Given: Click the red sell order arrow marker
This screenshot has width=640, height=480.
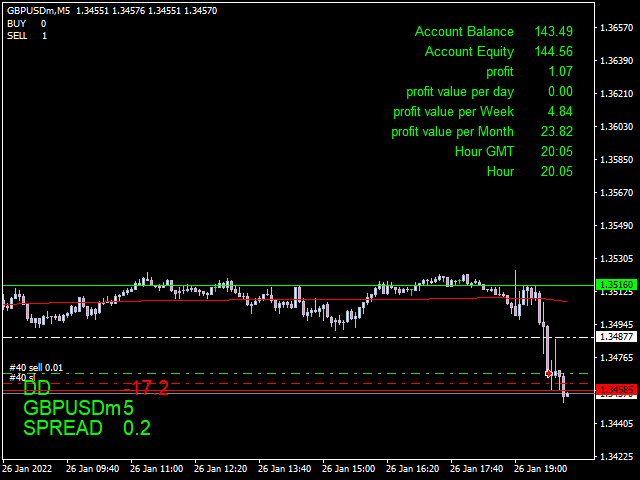Looking at the screenshot, I should (x=549, y=373).
